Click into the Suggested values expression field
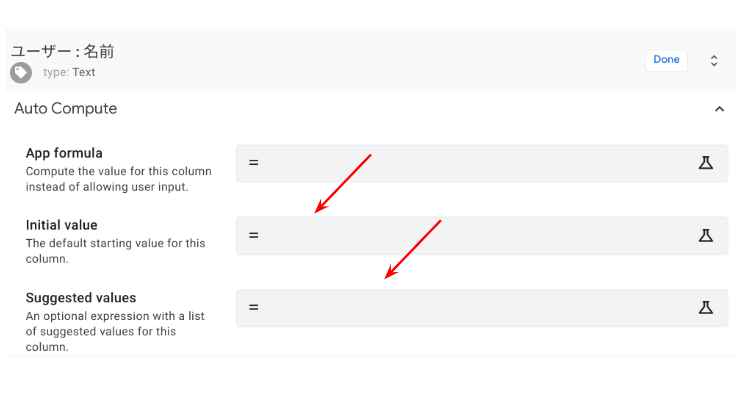The height and width of the screenshot is (398, 740). pyautogui.click(x=482, y=308)
